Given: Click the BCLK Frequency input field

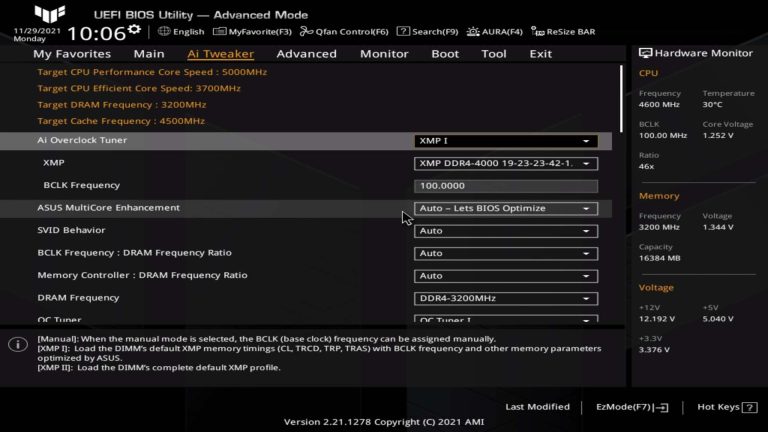Looking at the screenshot, I should (506, 186).
